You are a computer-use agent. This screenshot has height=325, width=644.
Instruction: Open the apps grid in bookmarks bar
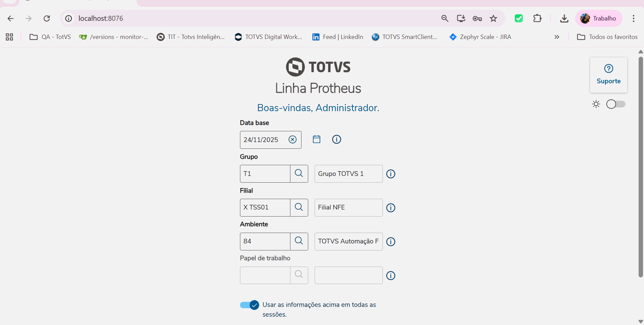pos(9,37)
